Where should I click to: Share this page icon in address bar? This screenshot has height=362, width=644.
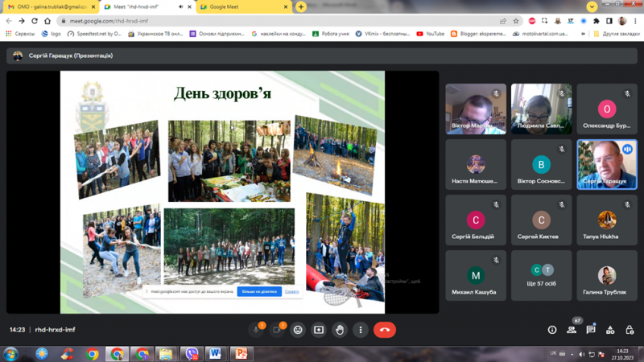pos(503,21)
